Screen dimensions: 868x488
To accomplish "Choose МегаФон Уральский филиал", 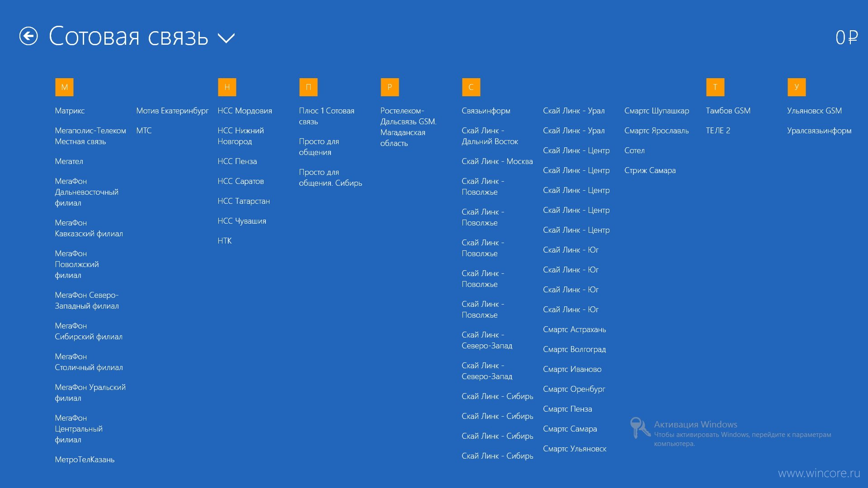I will click(90, 393).
